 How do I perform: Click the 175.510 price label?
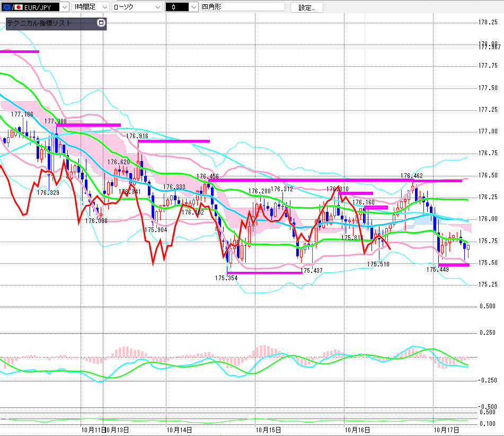[x=378, y=263]
